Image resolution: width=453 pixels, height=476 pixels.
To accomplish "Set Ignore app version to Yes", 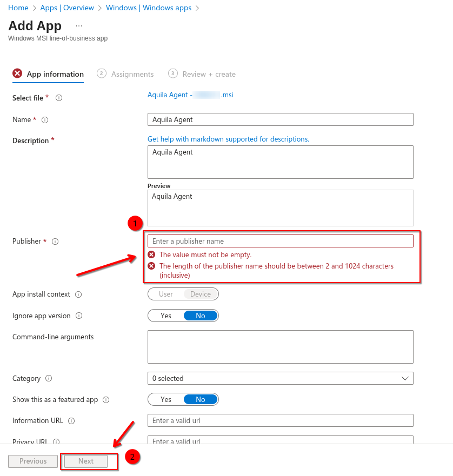I will point(166,316).
